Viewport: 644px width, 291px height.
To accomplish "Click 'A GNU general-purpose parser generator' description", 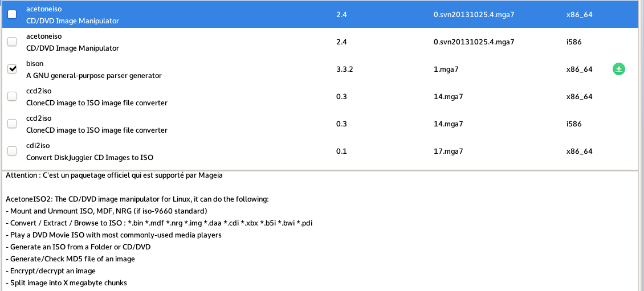I will (94, 76).
